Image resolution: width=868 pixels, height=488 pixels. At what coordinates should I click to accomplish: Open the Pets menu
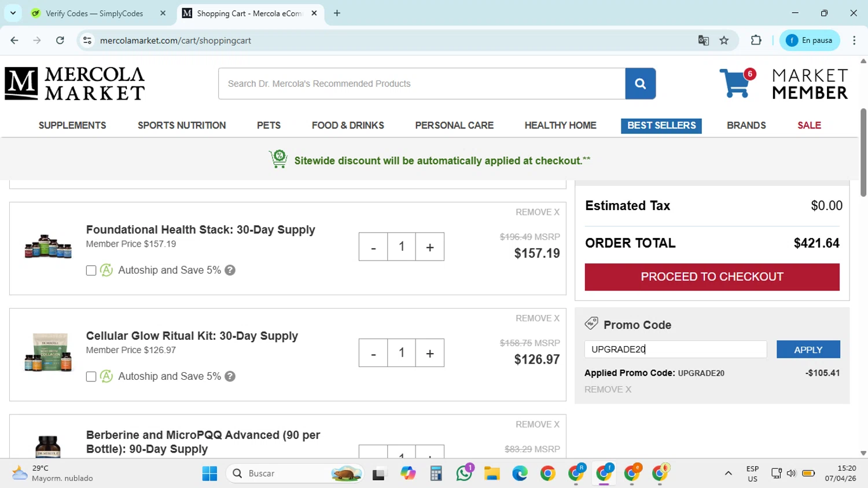[x=269, y=126]
